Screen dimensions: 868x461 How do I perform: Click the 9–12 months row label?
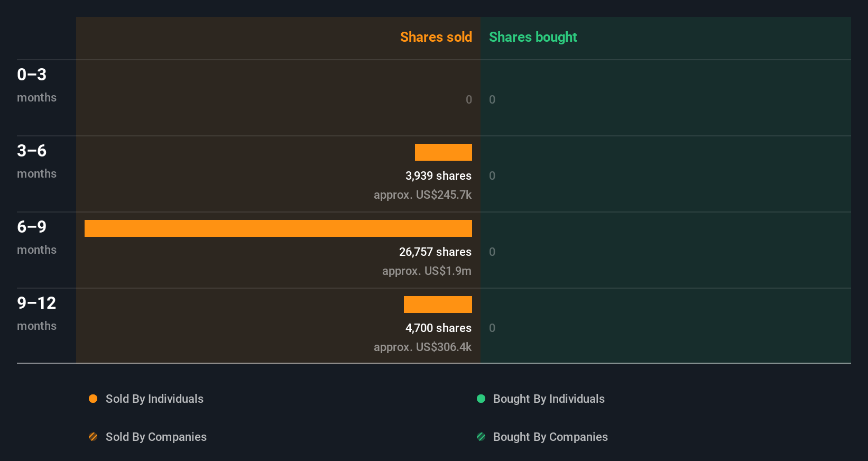point(36,314)
